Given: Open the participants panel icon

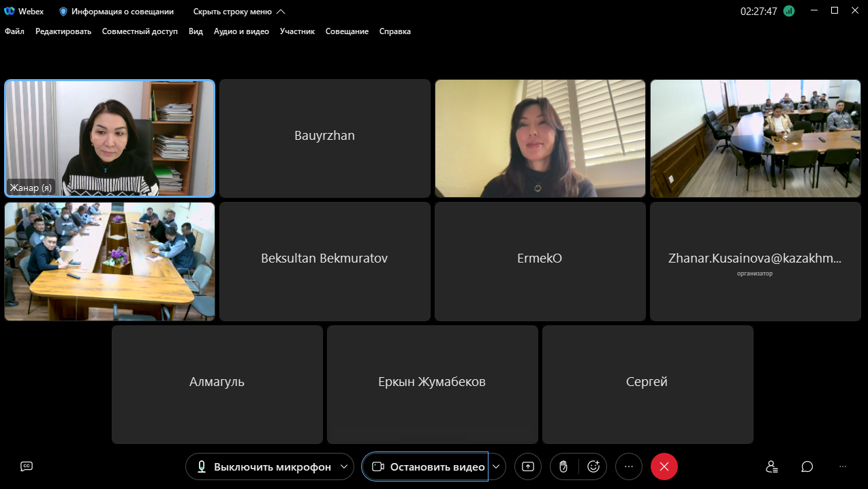Looking at the screenshot, I should click(771, 466).
